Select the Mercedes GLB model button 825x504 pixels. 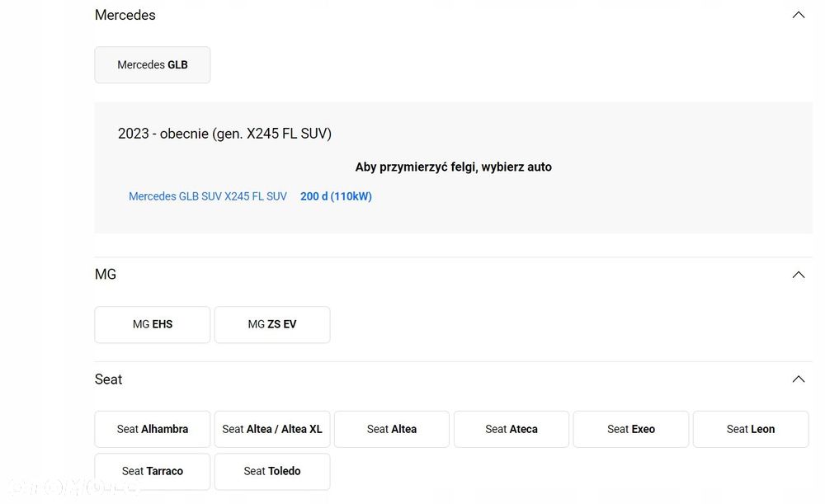153,65
